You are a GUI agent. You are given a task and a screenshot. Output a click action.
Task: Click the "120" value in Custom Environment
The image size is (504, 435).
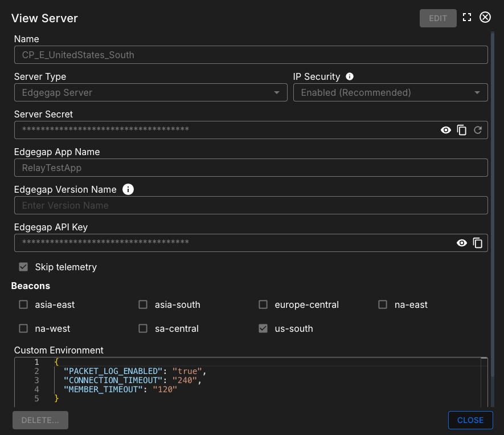(x=165, y=389)
